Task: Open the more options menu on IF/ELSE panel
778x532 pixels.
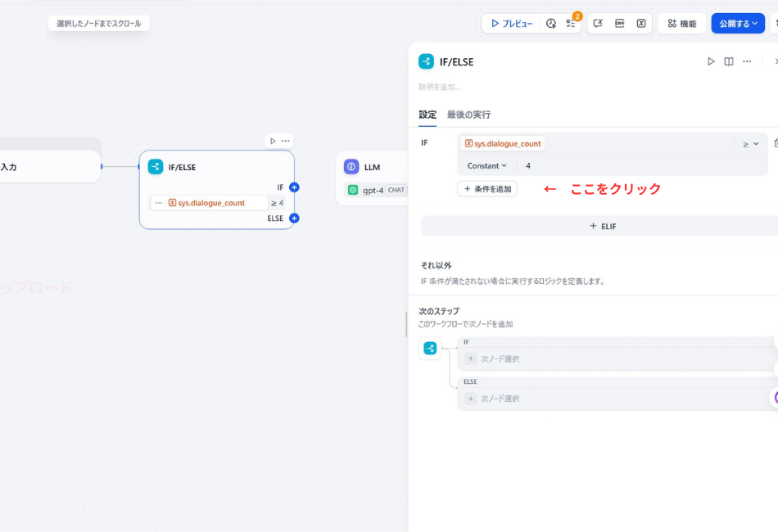Action: point(747,61)
